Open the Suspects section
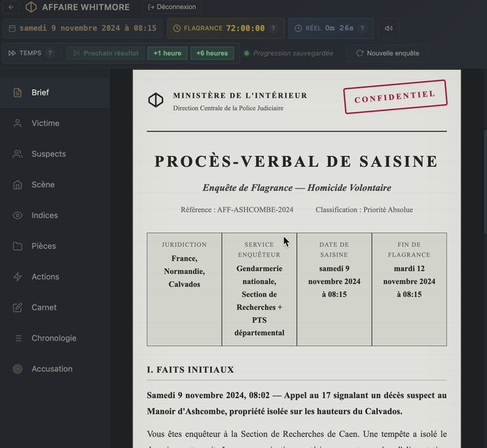 48,154
